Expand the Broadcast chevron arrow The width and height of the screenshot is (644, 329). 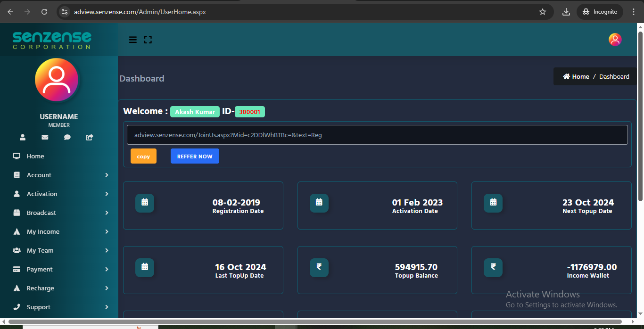click(x=107, y=213)
